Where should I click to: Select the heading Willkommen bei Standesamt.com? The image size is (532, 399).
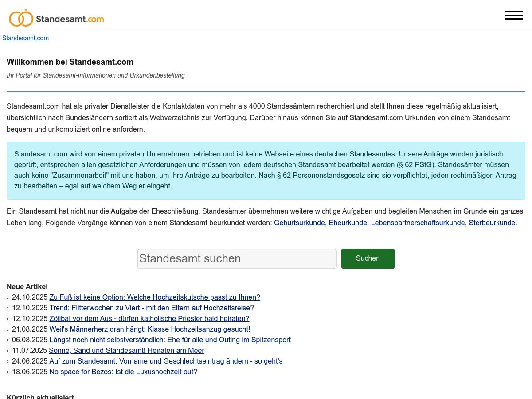pyautogui.click(x=70, y=62)
